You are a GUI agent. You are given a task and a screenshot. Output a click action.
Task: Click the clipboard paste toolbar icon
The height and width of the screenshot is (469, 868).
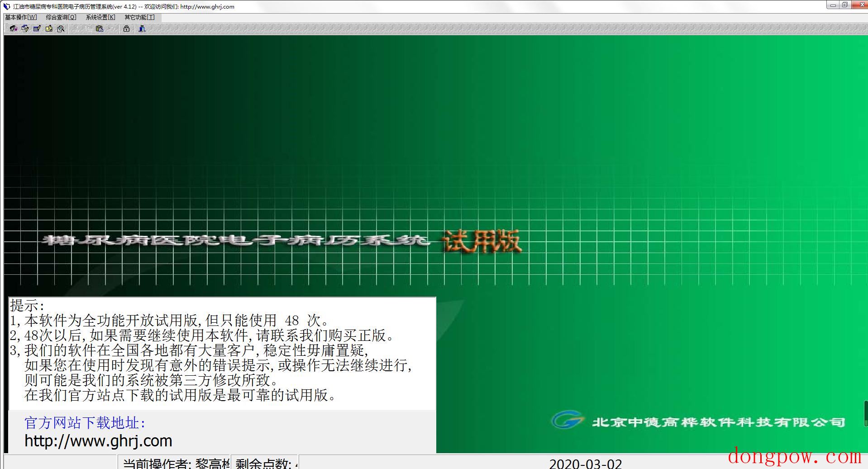click(100, 29)
